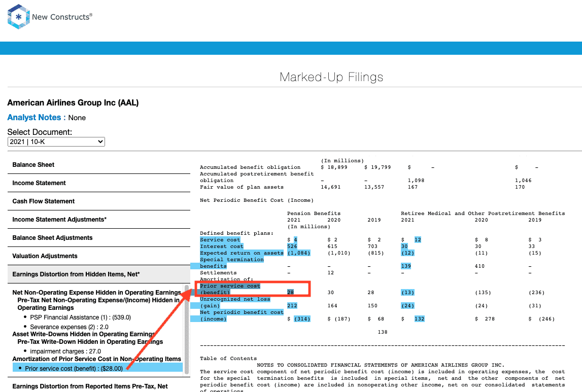Collapse Earnings Distortion from Hidden Items, Net

99,274
